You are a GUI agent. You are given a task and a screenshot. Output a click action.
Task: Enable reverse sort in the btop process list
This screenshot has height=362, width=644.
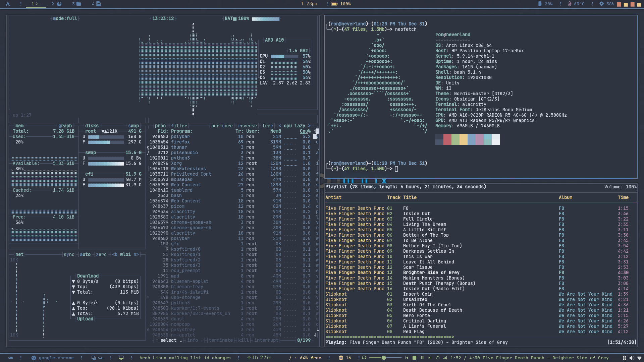248,126
